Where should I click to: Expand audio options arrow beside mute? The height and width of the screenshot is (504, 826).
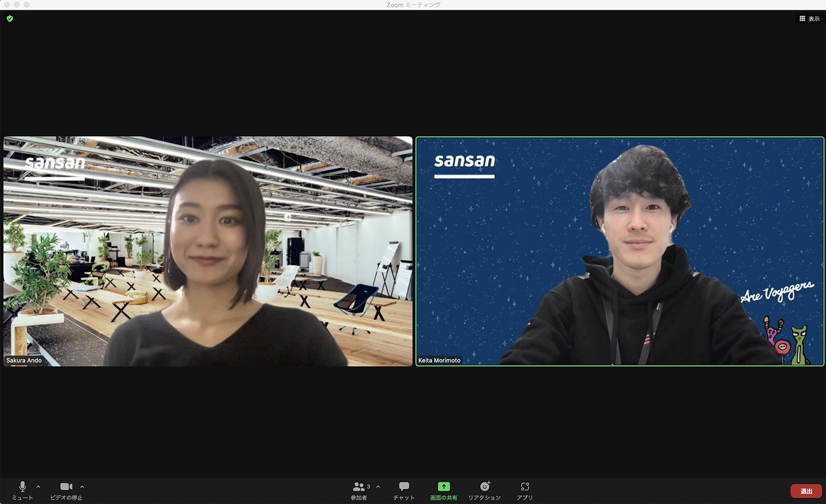pos(38,487)
